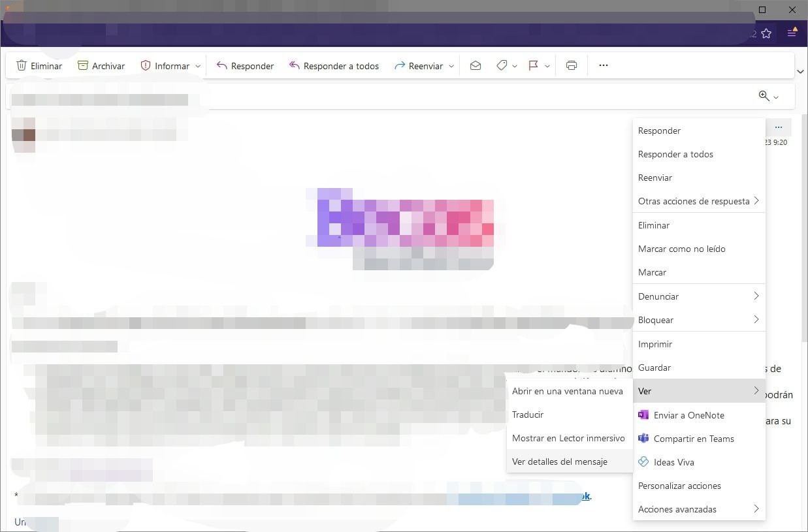Image resolution: width=808 pixels, height=532 pixels.
Task: Print the message with printer icon
Action: click(x=572, y=65)
